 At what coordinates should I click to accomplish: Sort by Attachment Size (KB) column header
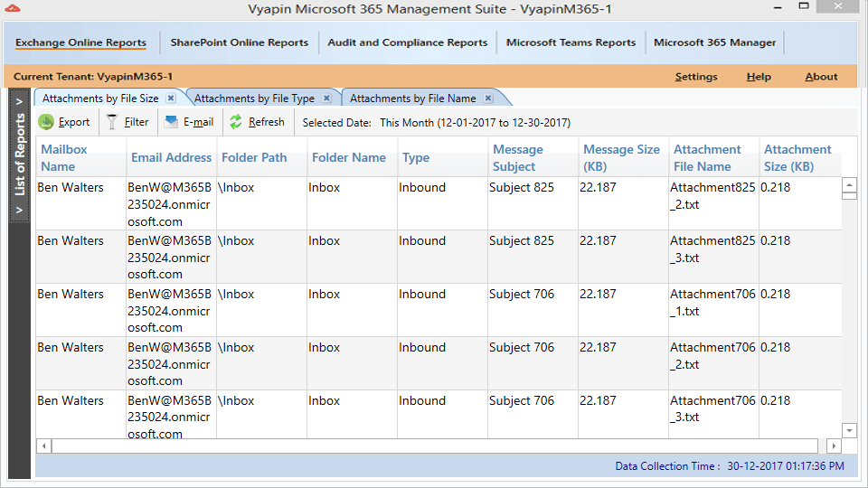pyautogui.click(x=800, y=157)
